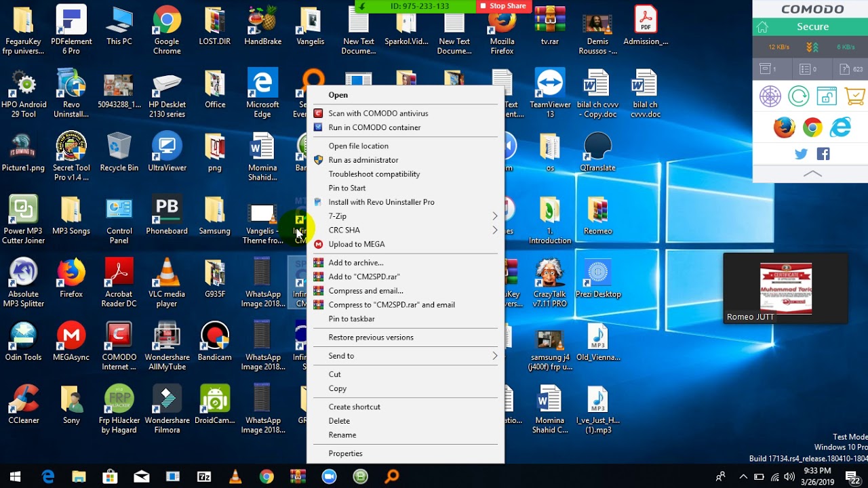Select Create shortcut in context menu
868x488 pixels.
406,407
